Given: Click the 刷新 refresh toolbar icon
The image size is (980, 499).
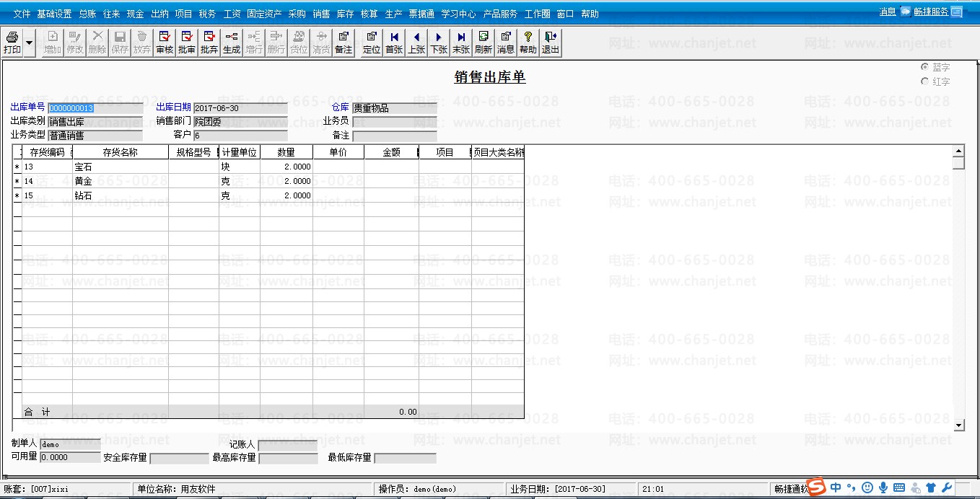Looking at the screenshot, I should (484, 43).
